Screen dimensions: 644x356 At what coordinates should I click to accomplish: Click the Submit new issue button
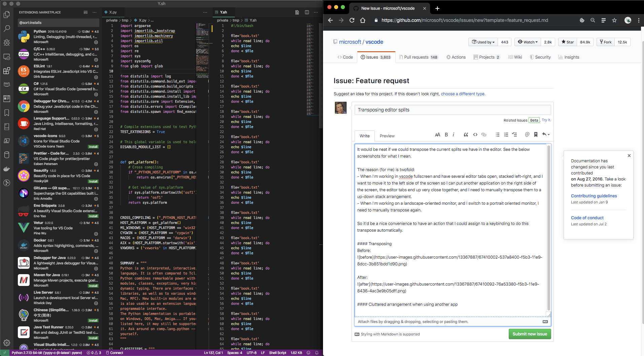(530, 334)
